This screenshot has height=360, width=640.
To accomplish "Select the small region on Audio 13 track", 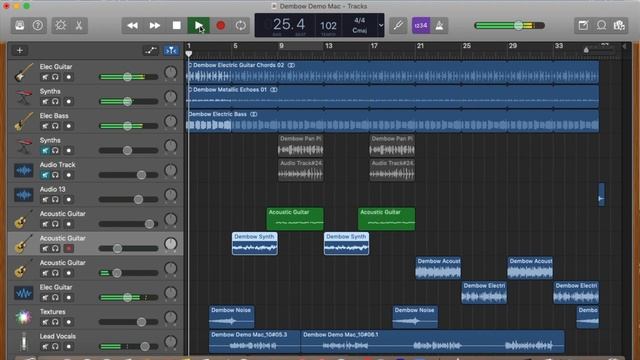I will coord(601,195).
